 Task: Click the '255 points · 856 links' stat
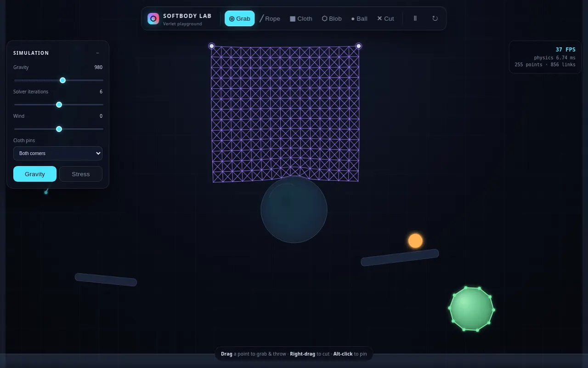[545, 65]
